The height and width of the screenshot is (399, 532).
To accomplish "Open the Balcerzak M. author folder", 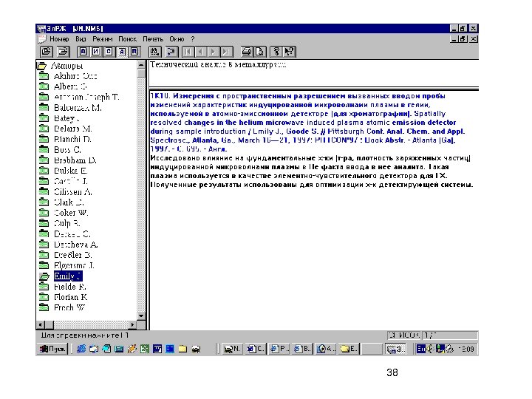I will pyautogui.click(x=78, y=108).
